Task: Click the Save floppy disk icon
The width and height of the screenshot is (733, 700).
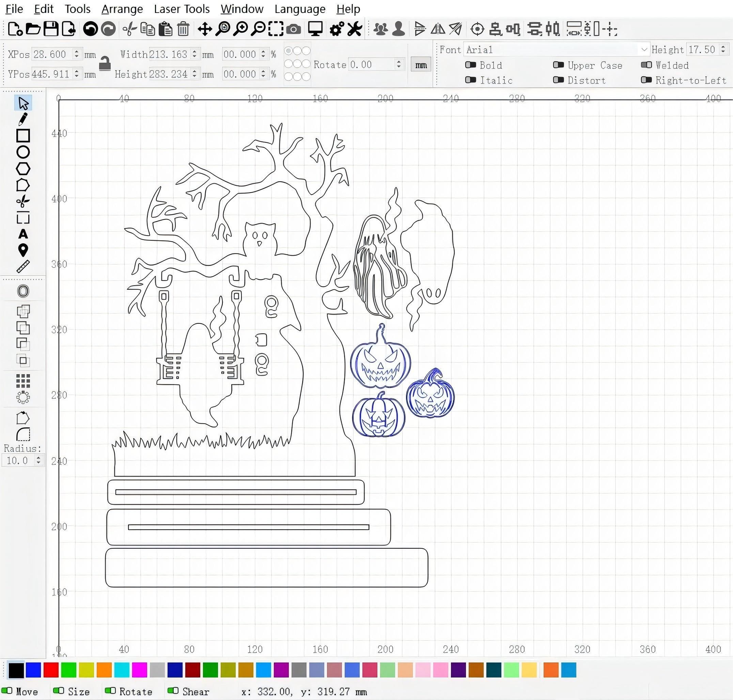Action: tap(51, 29)
